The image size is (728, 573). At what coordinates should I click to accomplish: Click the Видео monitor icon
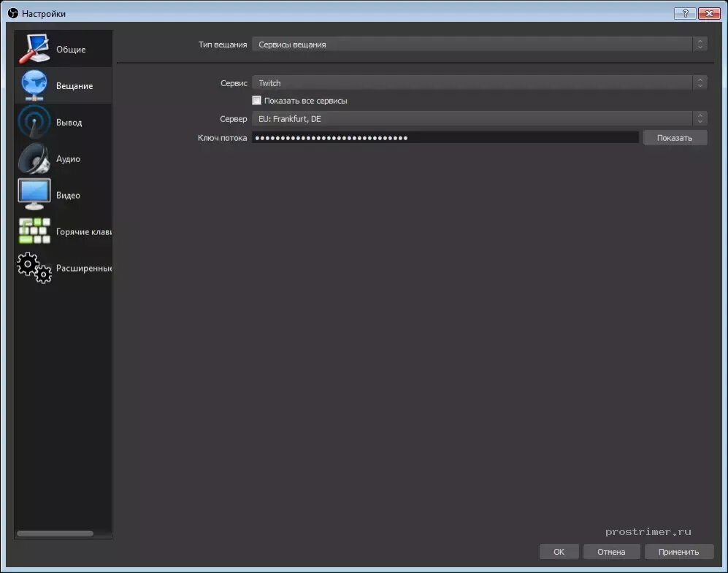34,194
